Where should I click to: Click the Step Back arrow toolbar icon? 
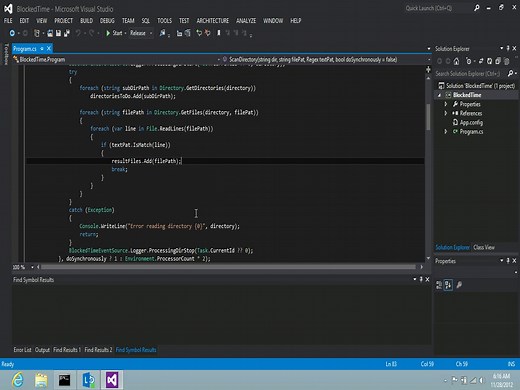[x=199, y=33]
